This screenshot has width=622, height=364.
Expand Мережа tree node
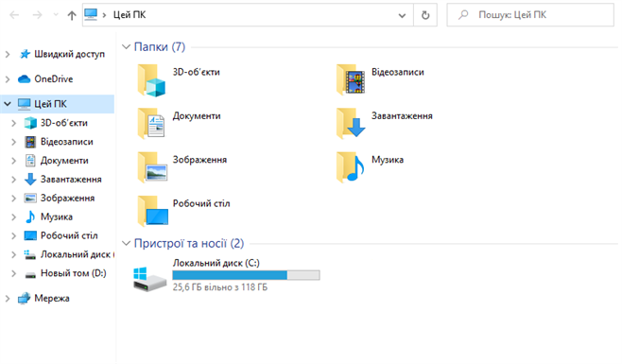coord(8,298)
